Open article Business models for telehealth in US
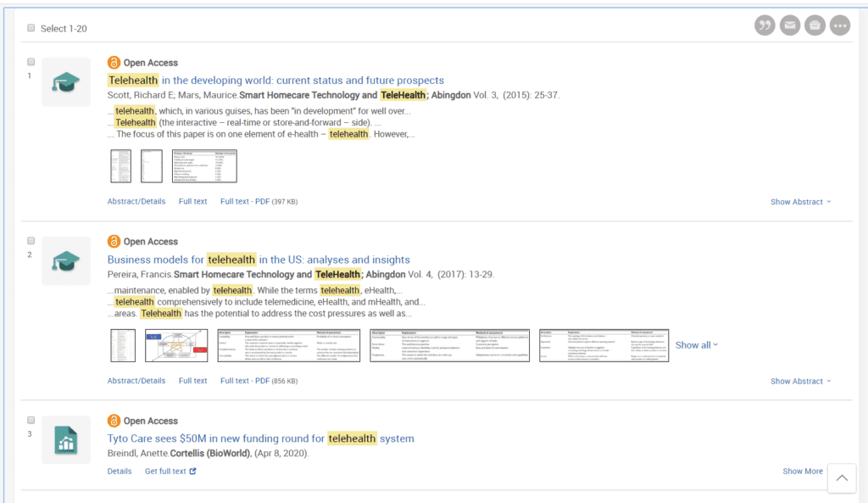This screenshot has width=868, height=503. coord(259,260)
